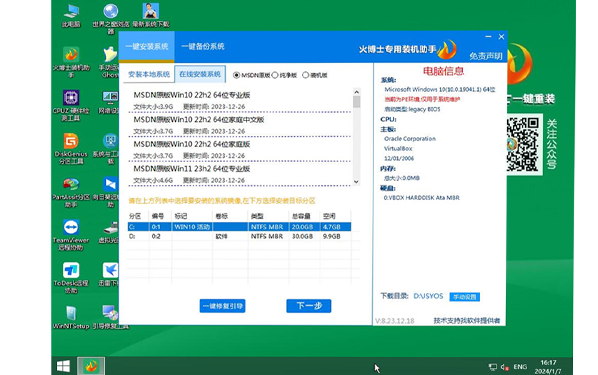Open the 向日葵远程协助 desktop icon
Image resolution: width=598 pixels, height=375 pixels.
[x=110, y=192]
